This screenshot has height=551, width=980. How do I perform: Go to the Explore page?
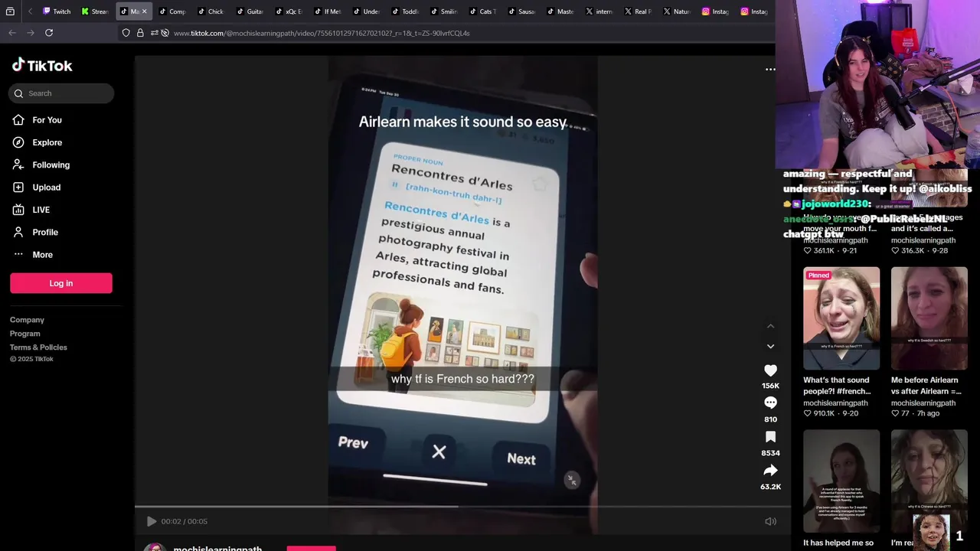[47, 142]
